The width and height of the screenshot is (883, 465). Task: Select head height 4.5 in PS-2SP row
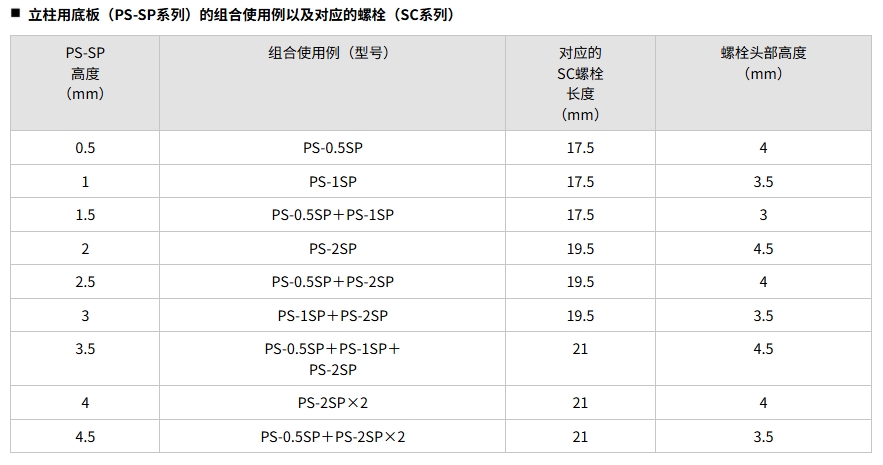pyautogui.click(x=763, y=249)
